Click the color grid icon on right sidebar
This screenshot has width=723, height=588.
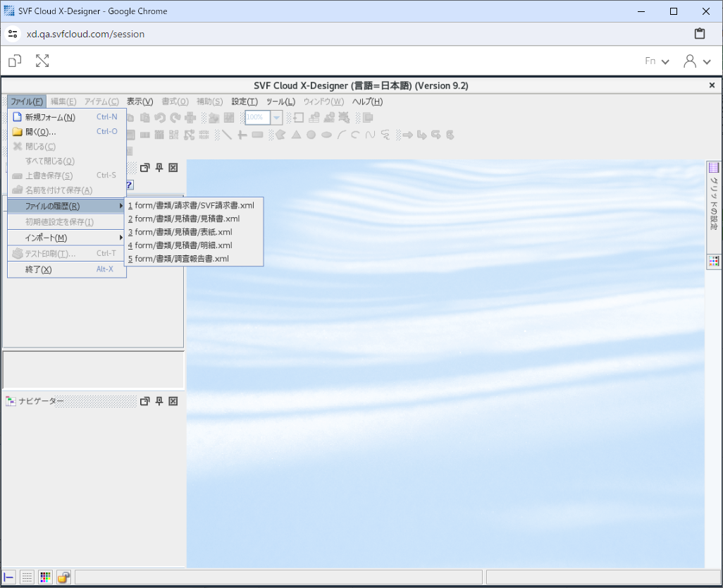[x=714, y=262]
